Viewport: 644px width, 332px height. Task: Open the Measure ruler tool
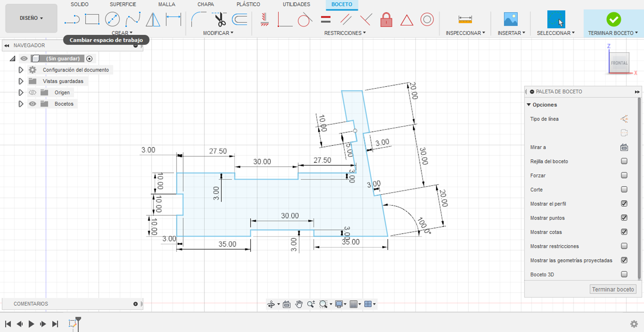(465, 20)
